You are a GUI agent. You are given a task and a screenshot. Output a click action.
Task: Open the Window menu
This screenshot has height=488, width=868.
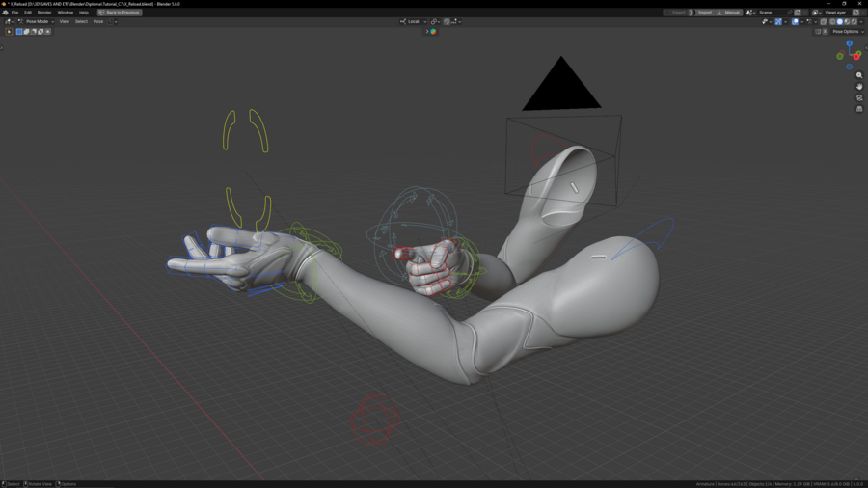click(x=66, y=13)
